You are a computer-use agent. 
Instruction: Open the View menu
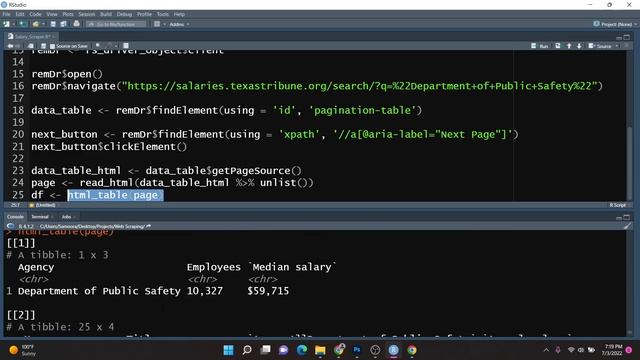52,14
